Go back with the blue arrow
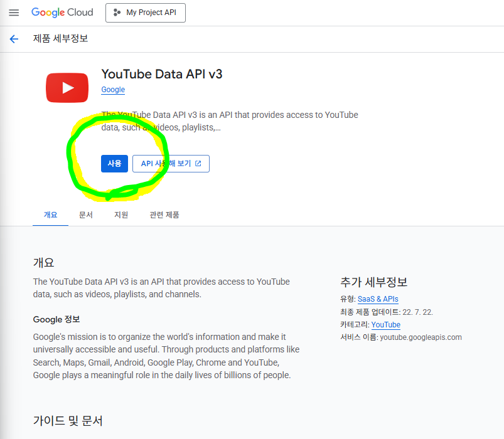This screenshot has width=504, height=439. [14, 39]
